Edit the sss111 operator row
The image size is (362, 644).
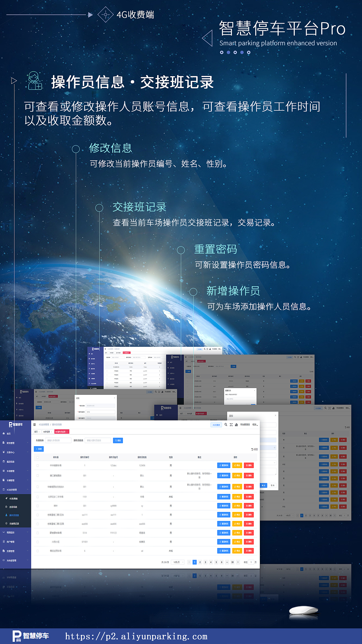[x=237, y=515]
